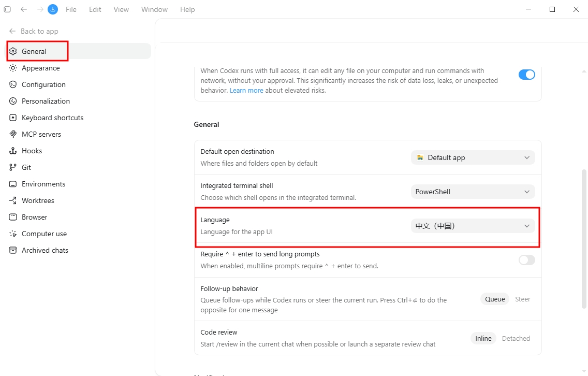Open MCP servers settings page
Viewport: 588px width, 376px height.
point(78,134)
